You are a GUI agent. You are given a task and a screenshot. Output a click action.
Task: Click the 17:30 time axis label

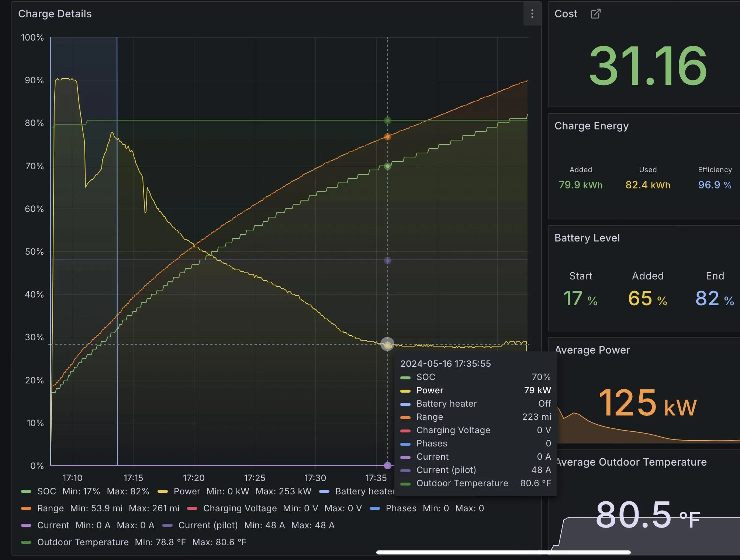click(315, 478)
